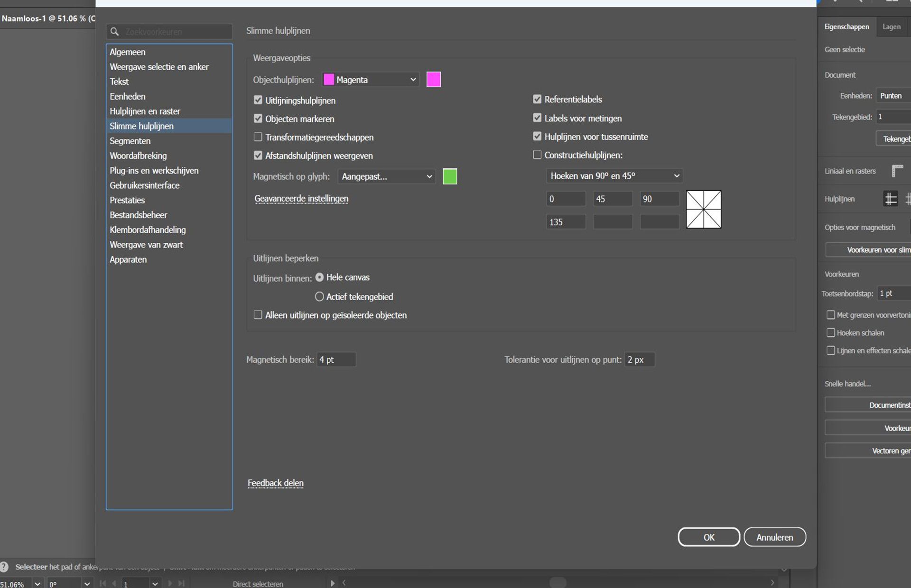The width and height of the screenshot is (911, 588).
Task: Click the second Hulplijnen grid icon at panel edge
Action: 908,199
